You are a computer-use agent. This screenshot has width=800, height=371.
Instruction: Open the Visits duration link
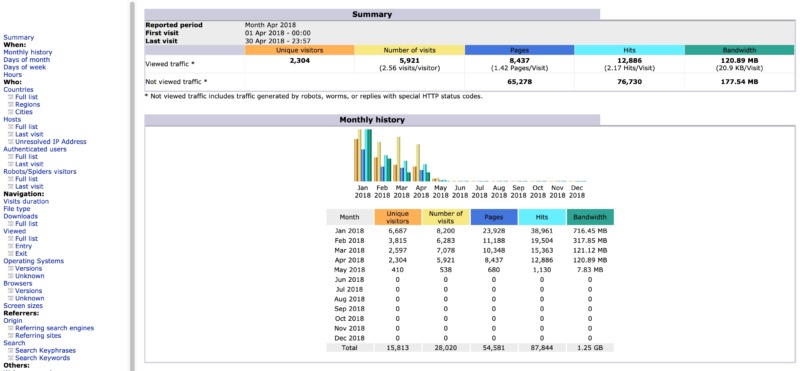click(26, 202)
